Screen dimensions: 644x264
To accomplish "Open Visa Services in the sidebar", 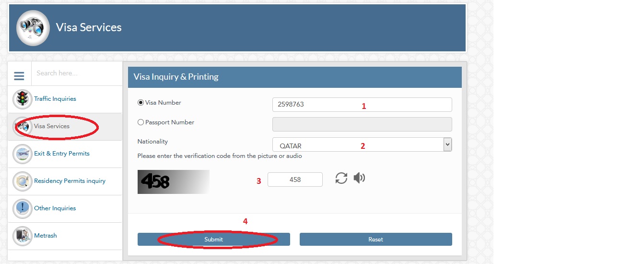I will (x=52, y=126).
